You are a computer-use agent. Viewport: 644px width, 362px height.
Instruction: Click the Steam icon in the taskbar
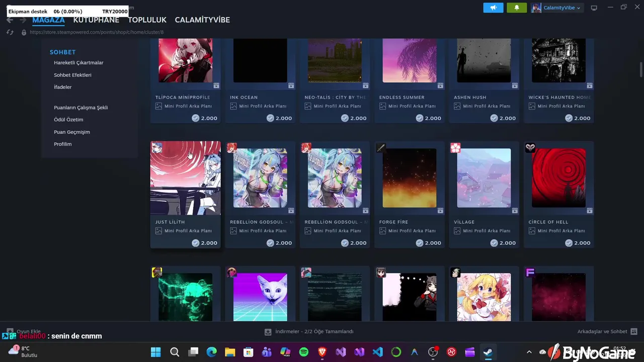click(488, 352)
